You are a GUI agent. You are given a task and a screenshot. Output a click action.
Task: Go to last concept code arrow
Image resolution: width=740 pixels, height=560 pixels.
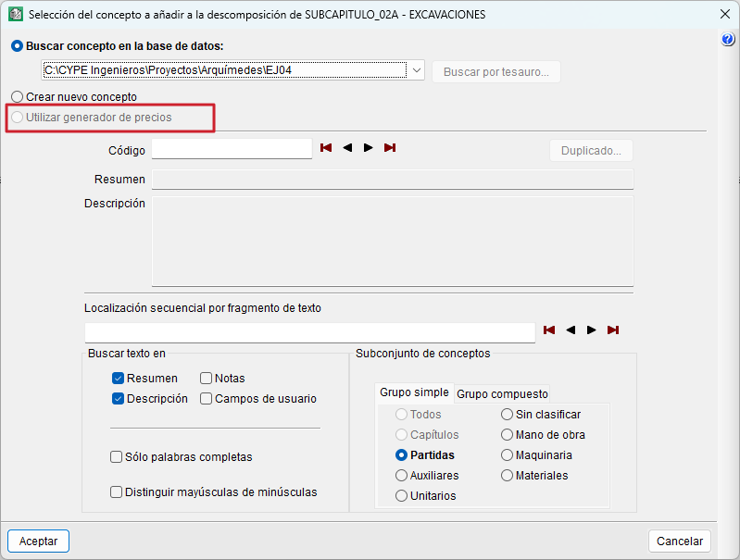(390, 148)
